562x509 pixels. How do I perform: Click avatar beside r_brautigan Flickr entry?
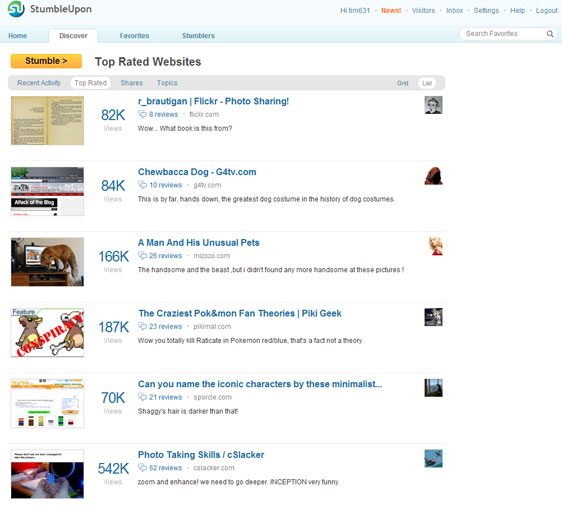point(433,105)
